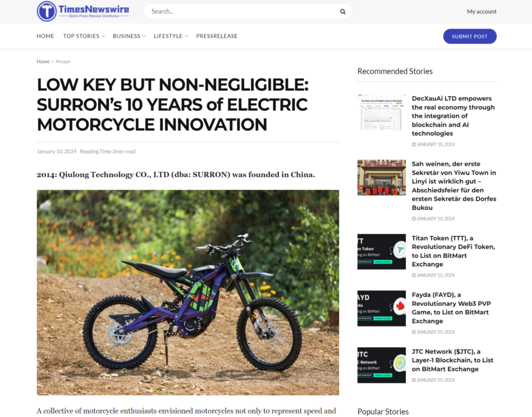Open the DecXauAi story thumbnail

[381, 112]
